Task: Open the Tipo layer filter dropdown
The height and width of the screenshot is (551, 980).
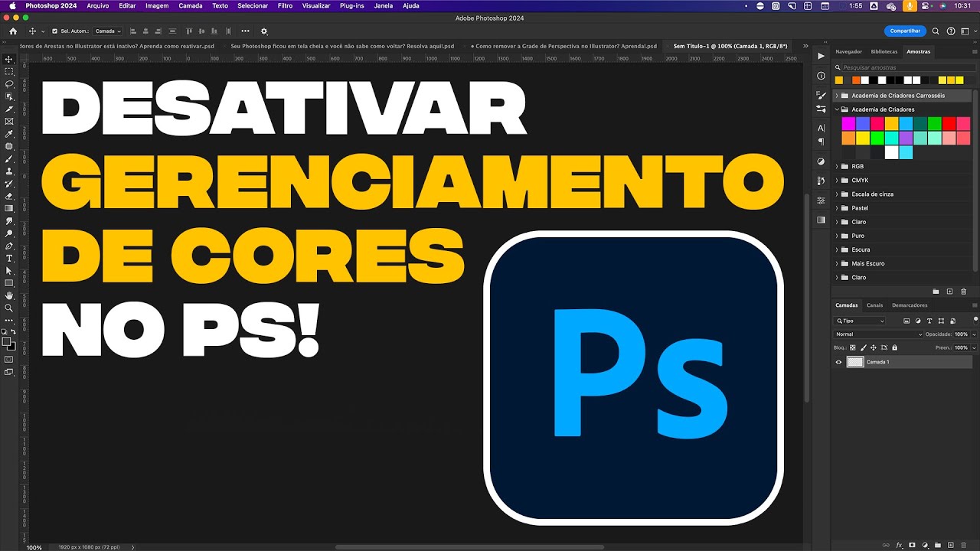Action: tap(860, 321)
